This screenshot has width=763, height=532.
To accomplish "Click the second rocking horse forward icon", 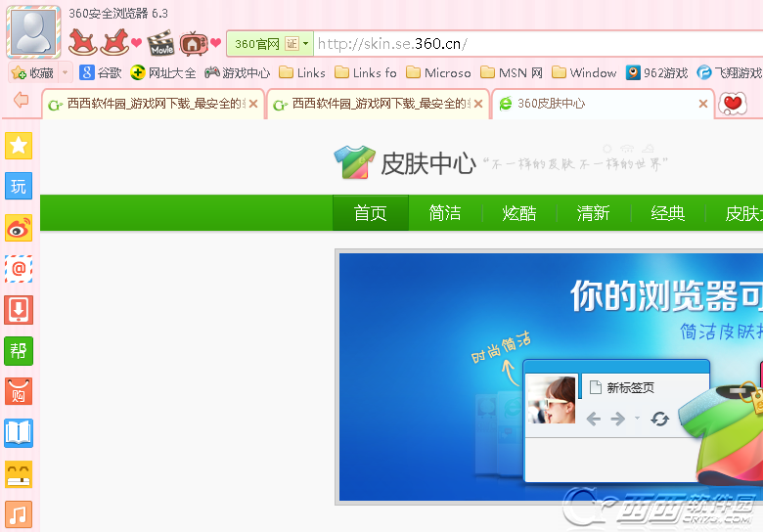I will coord(114,42).
